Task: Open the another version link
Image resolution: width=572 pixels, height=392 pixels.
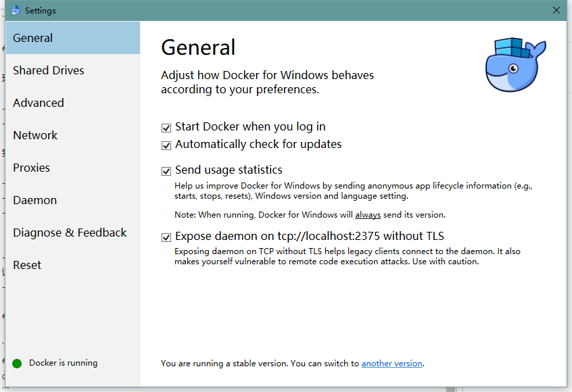Action: pos(391,363)
